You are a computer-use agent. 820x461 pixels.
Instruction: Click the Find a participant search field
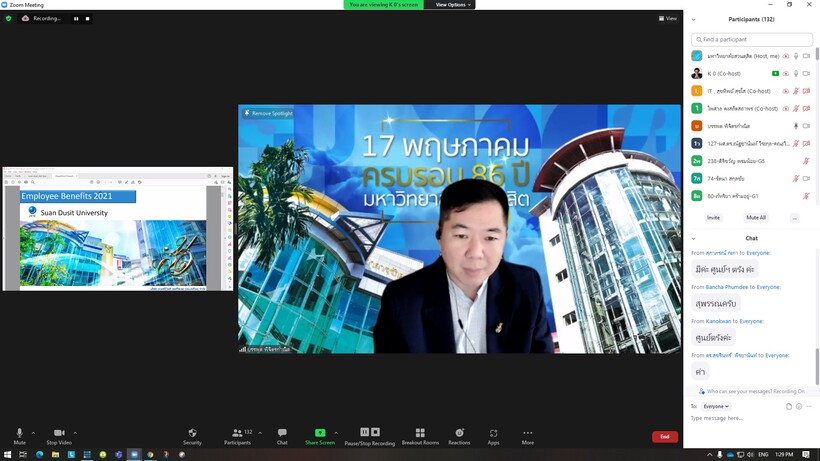[751, 39]
